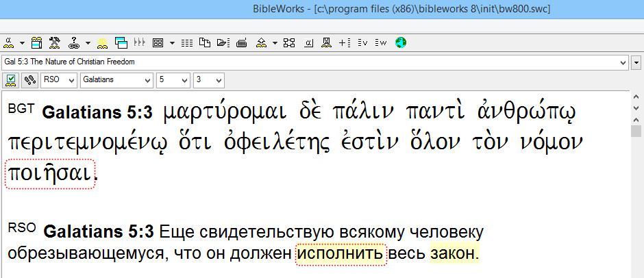
Task: Click the open folder list icon
Action: pos(223,42)
